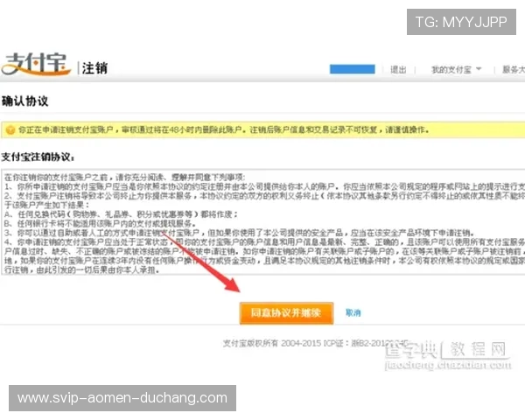
Task: Click the 取消 cancel link
Action: 353,311
